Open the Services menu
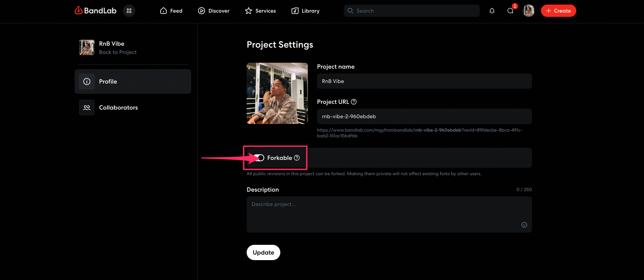644x280 pixels. point(260,11)
